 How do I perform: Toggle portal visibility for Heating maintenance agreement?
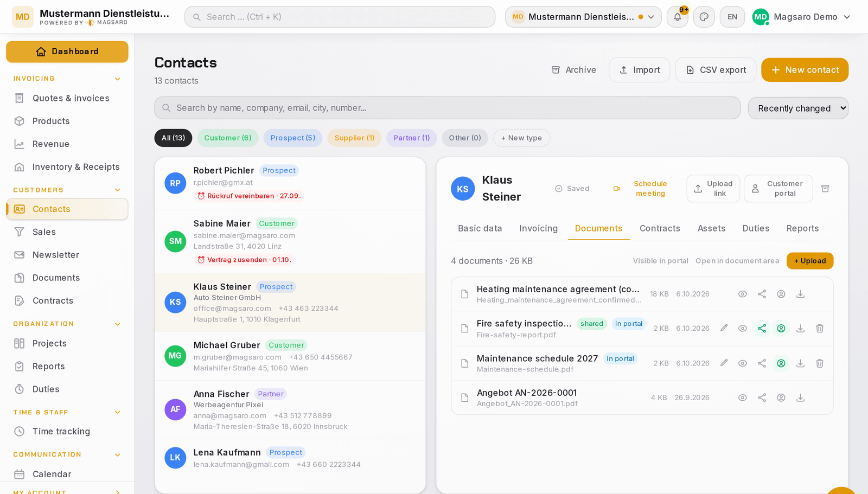781,294
